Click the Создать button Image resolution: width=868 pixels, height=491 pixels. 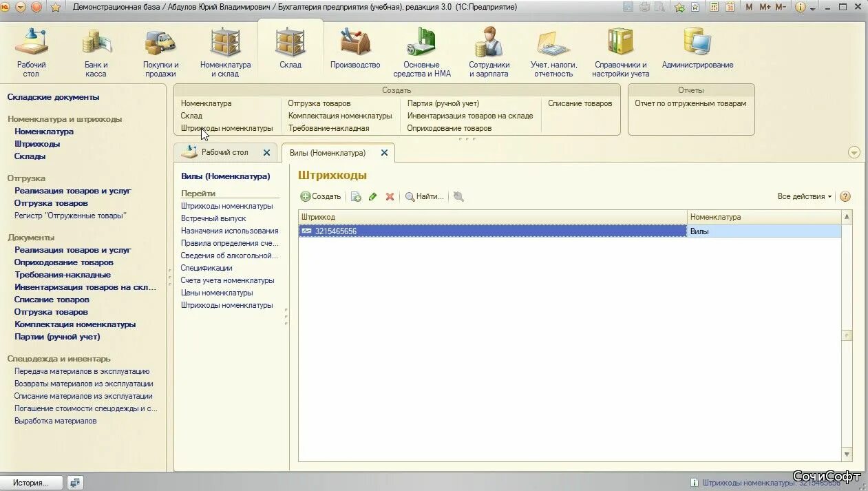321,196
